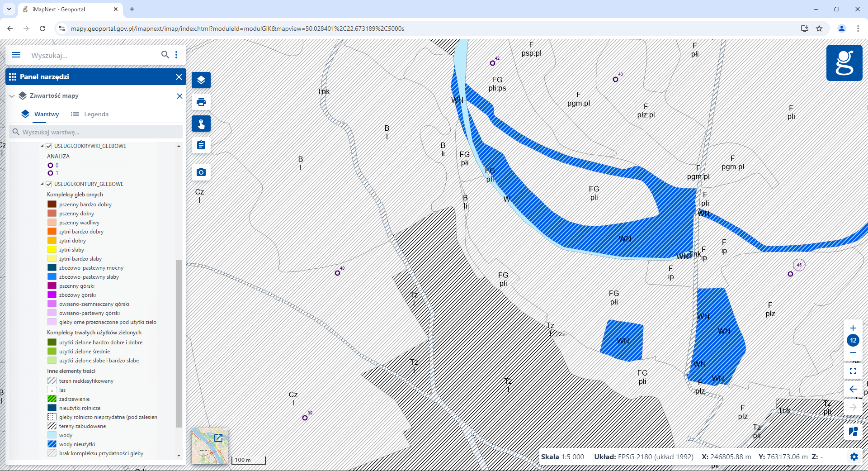Click the layers stack map tool button

click(x=201, y=80)
